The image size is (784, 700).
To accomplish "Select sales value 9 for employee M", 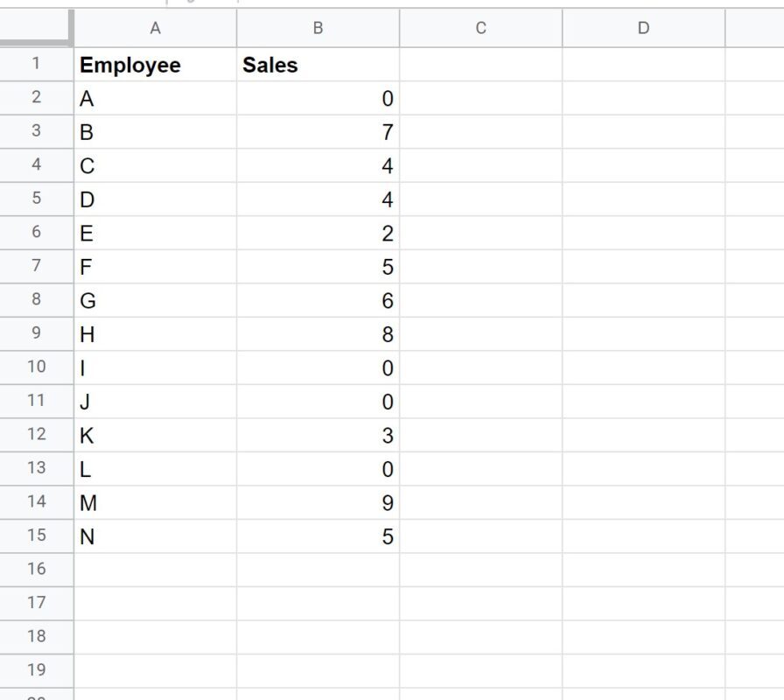I will tap(318, 502).
